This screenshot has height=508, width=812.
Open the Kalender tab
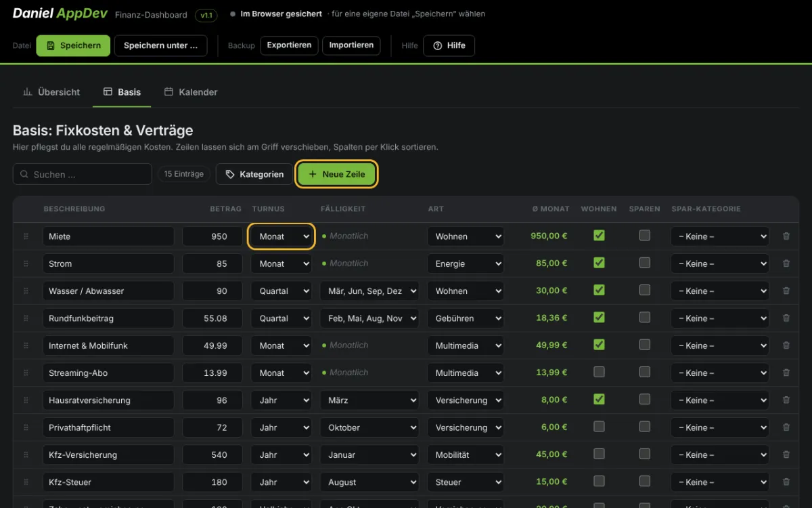pyautogui.click(x=191, y=92)
